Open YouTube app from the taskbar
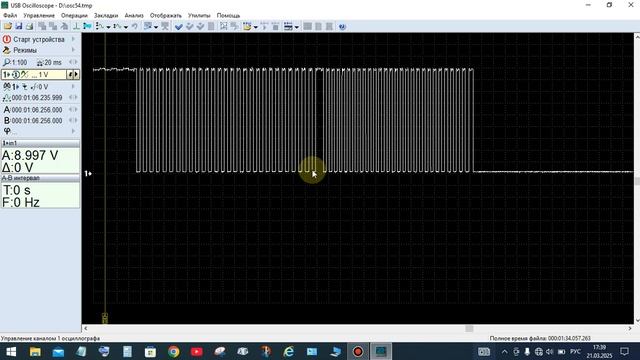Image resolution: width=640 pixels, height=360 pixels. click(x=197, y=351)
